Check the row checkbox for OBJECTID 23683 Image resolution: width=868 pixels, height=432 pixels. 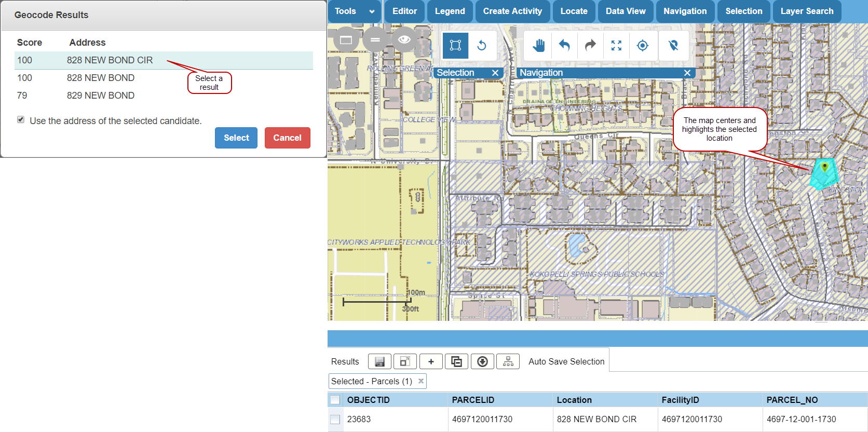point(335,419)
